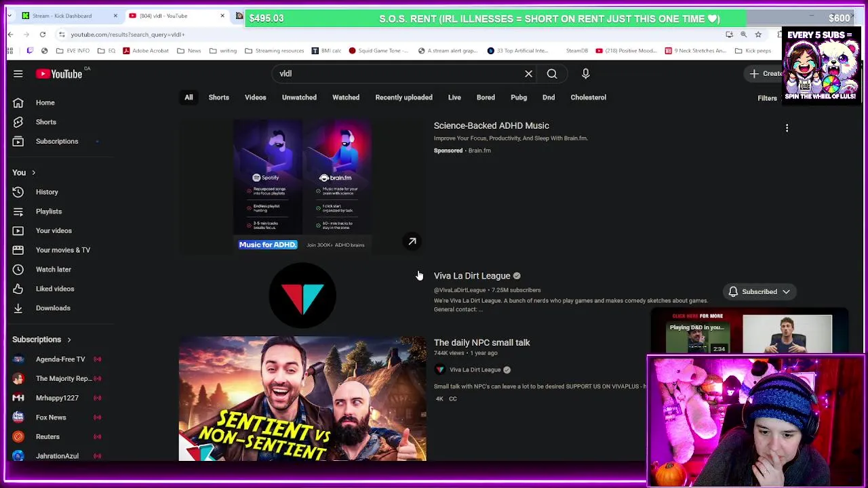Open the BMI calc bookmark
The image size is (868, 488).
(326, 51)
